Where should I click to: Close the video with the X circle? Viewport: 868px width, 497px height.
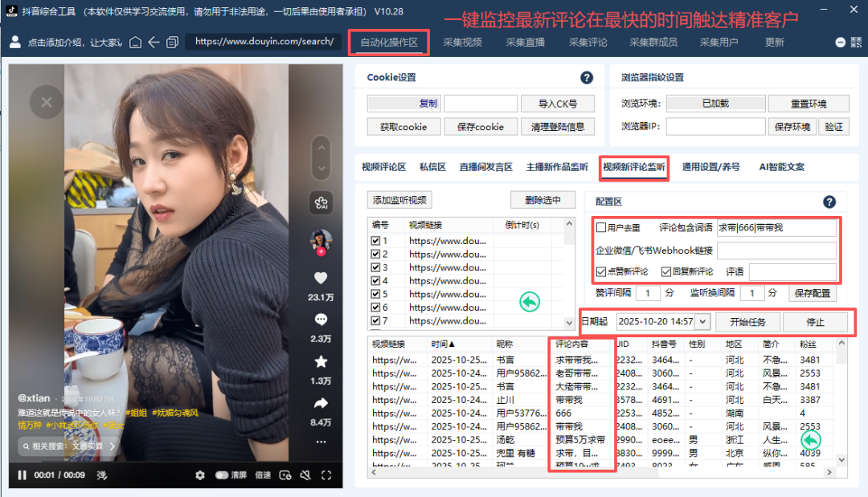[47, 102]
